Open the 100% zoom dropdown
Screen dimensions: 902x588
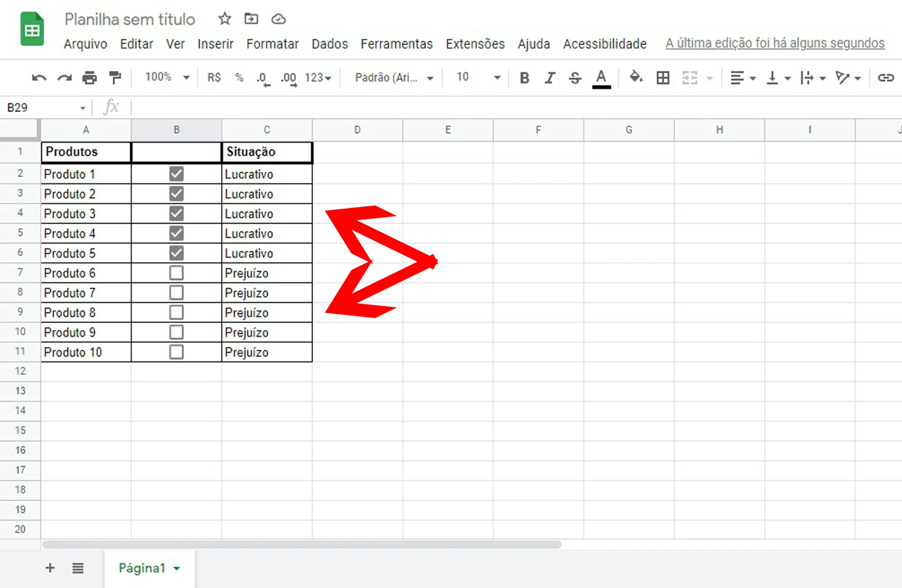(167, 77)
